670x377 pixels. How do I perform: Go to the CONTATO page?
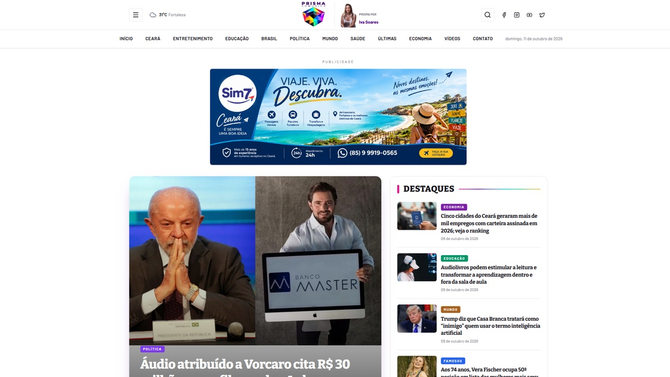(x=483, y=39)
